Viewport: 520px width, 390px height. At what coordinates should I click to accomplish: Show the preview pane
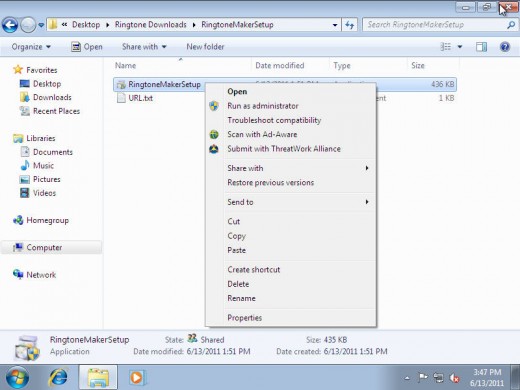pyautogui.click(x=481, y=47)
